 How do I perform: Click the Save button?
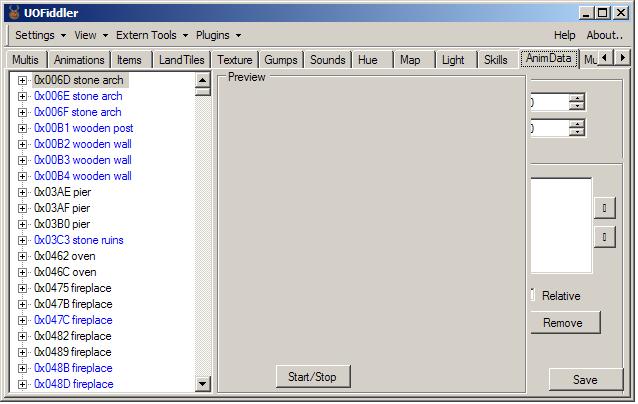pos(585,380)
